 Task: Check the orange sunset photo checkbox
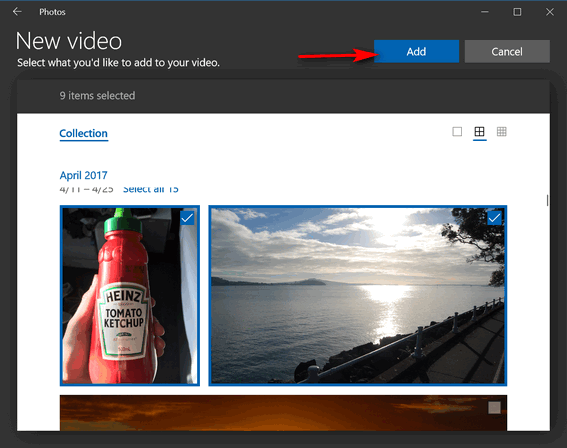point(494,408)
